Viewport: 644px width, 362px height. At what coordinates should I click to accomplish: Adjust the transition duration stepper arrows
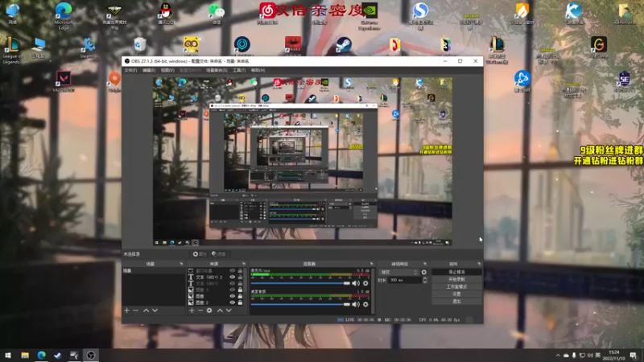[x=425, y=280]
